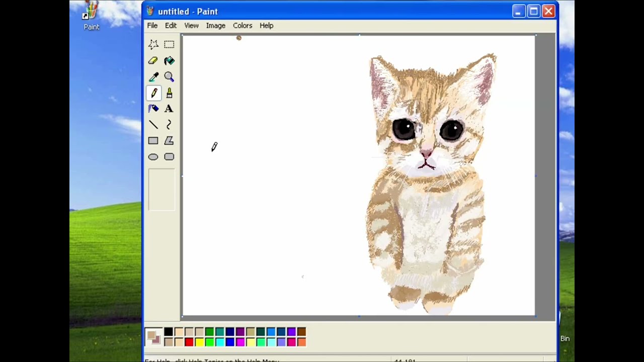Image resolution: width=644 pixels, height=362 pixels.
Task: Select the Pencil tool
Action: pos(153,93)
